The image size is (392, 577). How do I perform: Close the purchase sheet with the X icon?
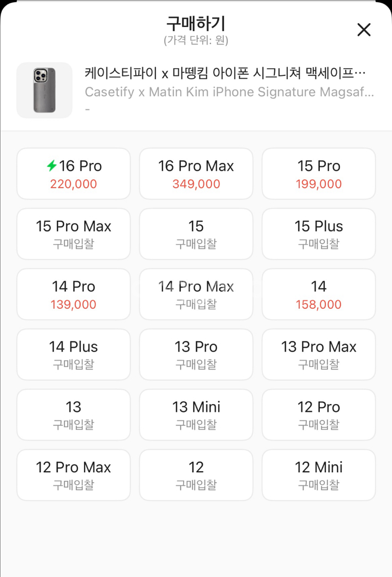[x=364, y=30]
